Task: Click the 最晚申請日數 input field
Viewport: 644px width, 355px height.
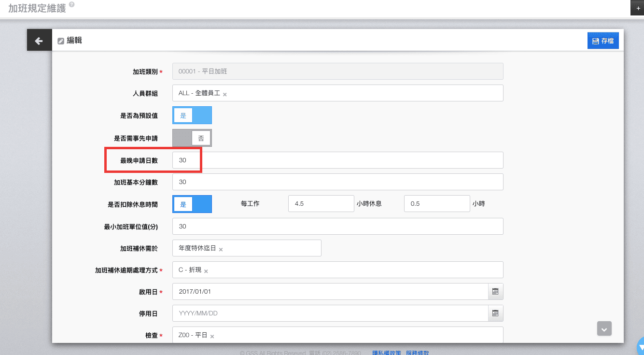Action: [x=338, y=160]
